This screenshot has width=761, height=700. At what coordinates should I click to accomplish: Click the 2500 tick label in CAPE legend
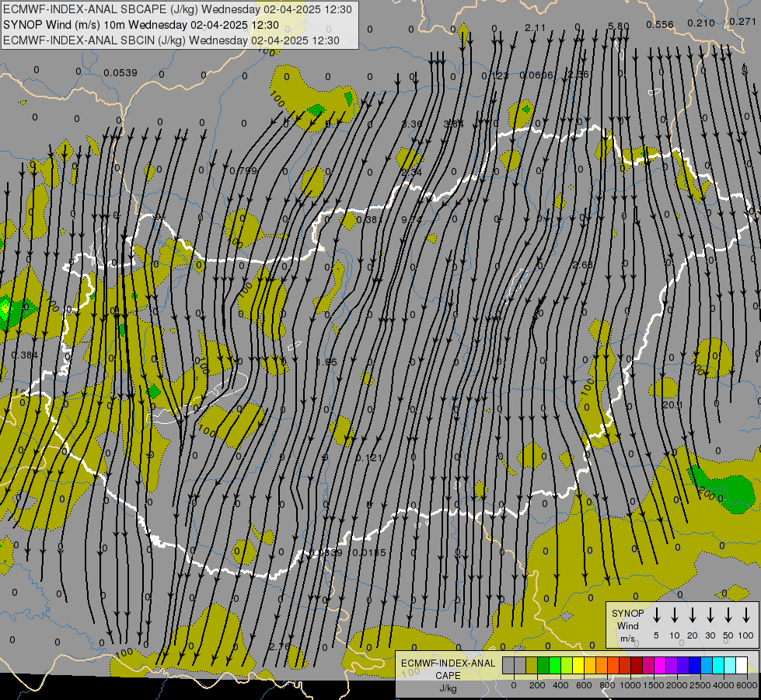[700, 685]
